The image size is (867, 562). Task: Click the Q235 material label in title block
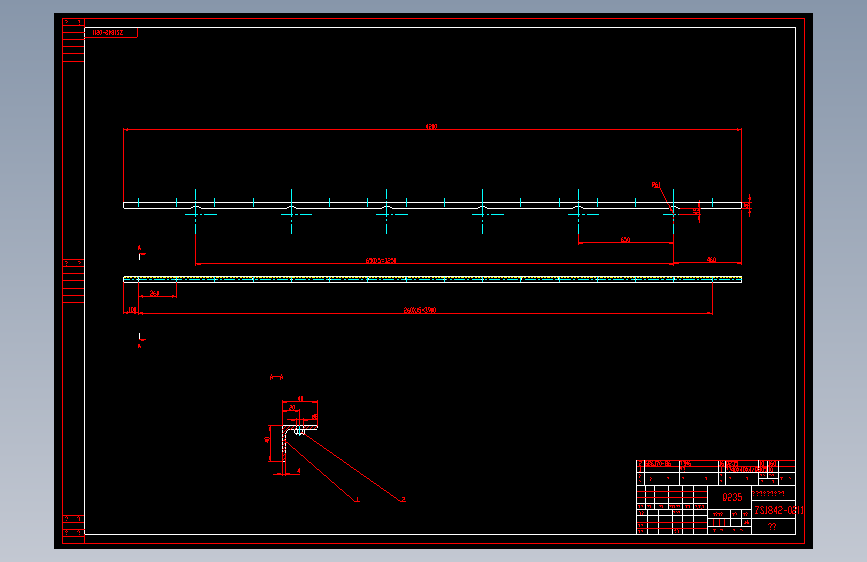(732, 497)
